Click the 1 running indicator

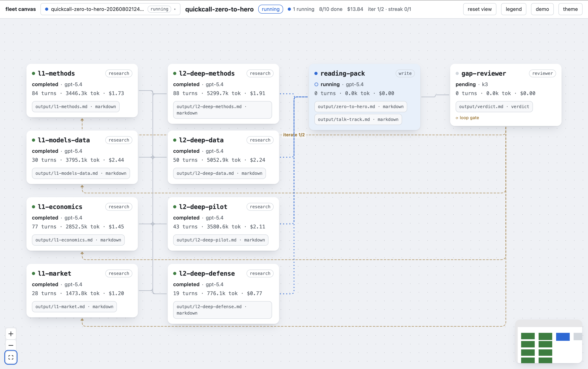click(301, 9)
